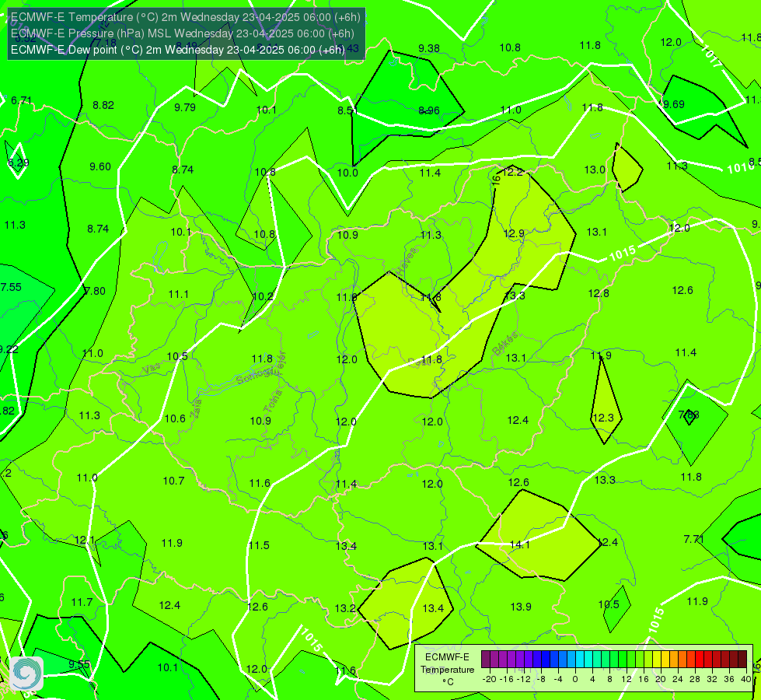Click the legend scale label '28'

[x=694, y=679]
